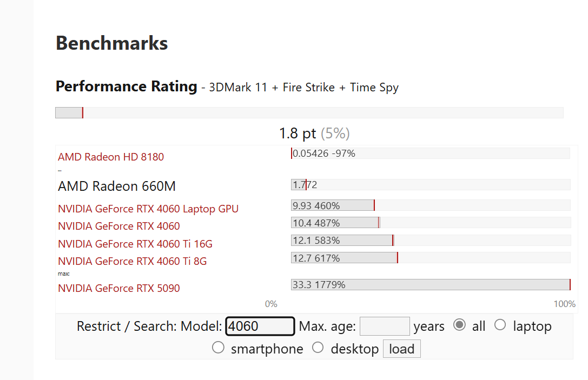Click the empty Max. age years field
The width and height of the screenshot is (588, 380).
(385, 326)
